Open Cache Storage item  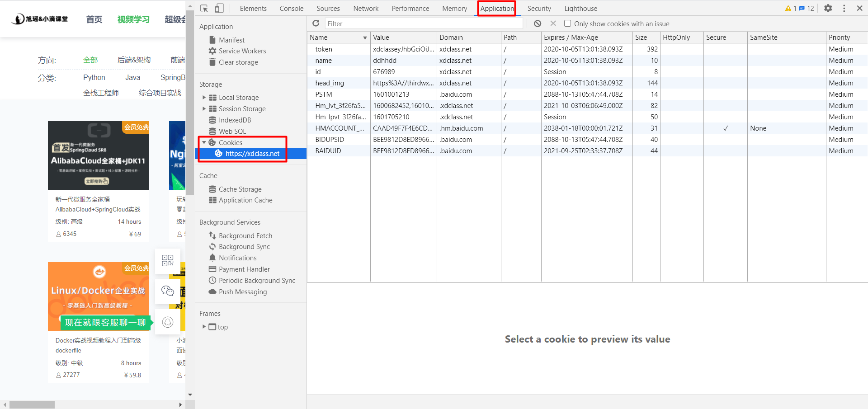pos(235,189)
